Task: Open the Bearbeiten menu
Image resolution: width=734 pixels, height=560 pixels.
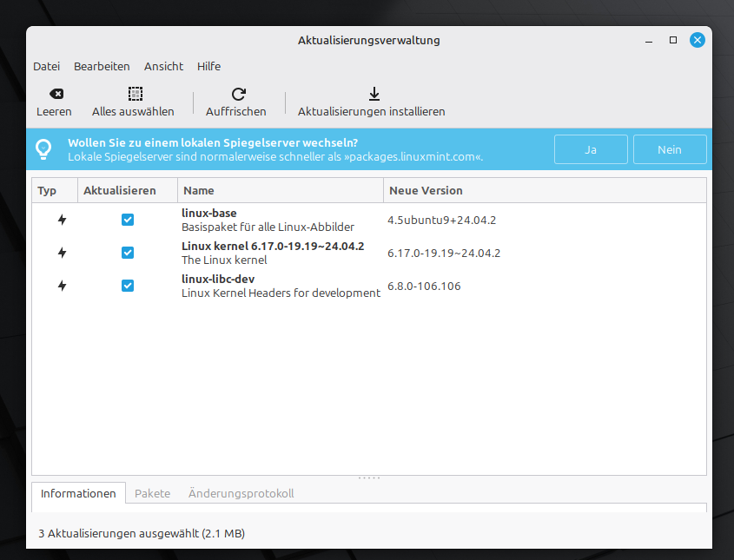Action: pos(102,67)
